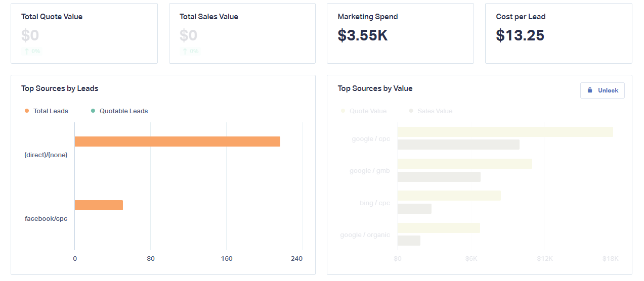Toggle the Total Leads legend item
Screen dimensions: 644x281
(46, 111)
